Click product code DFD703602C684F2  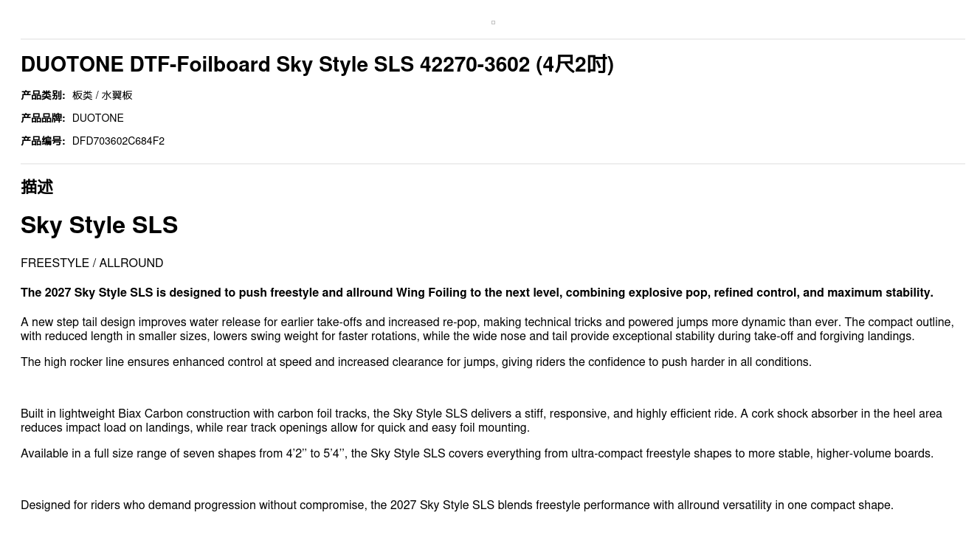point(118,141)
